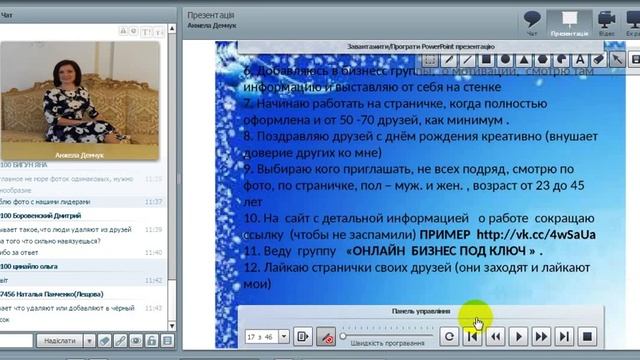The height and width of the screenshot is (360, 640).
Task: Click the chat scrollbar up arrow
Action: coord(172,29)
